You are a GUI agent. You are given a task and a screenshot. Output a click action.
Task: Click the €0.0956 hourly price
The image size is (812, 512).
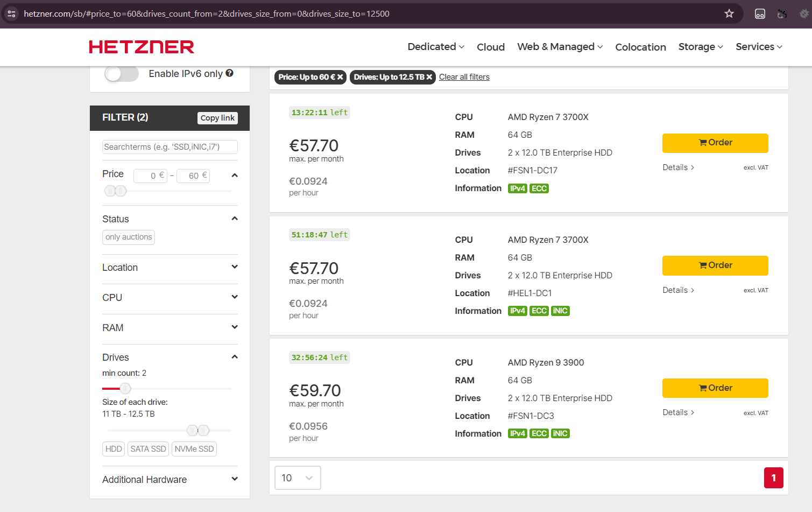click(x=308, y=426)
